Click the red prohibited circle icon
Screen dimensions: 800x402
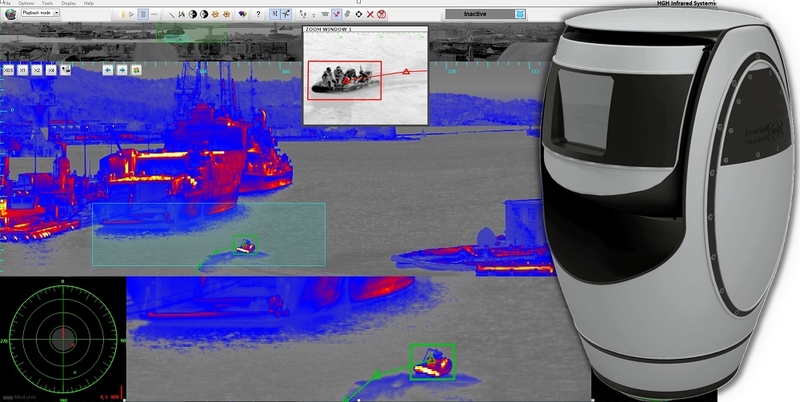tap(381, 14)
